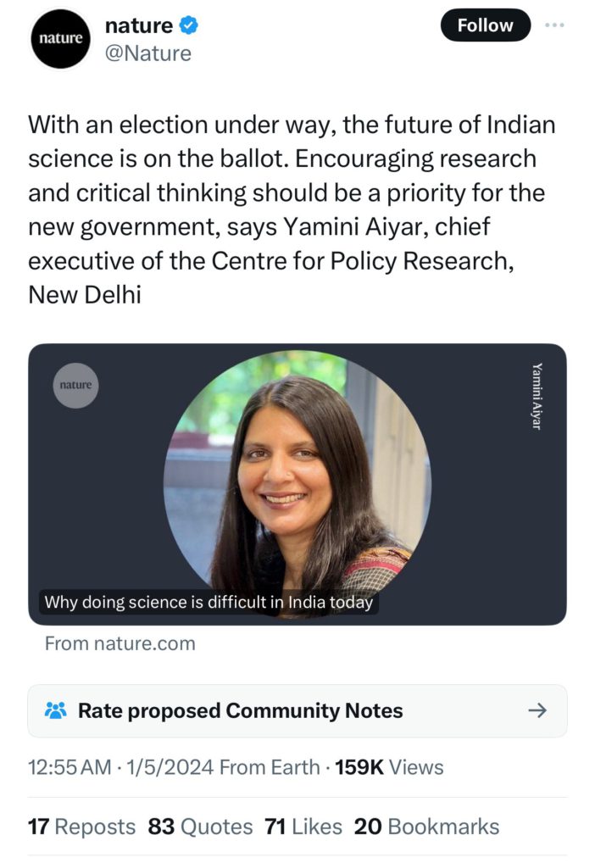Click the 12:55 AM timestamp

[70, 767]
